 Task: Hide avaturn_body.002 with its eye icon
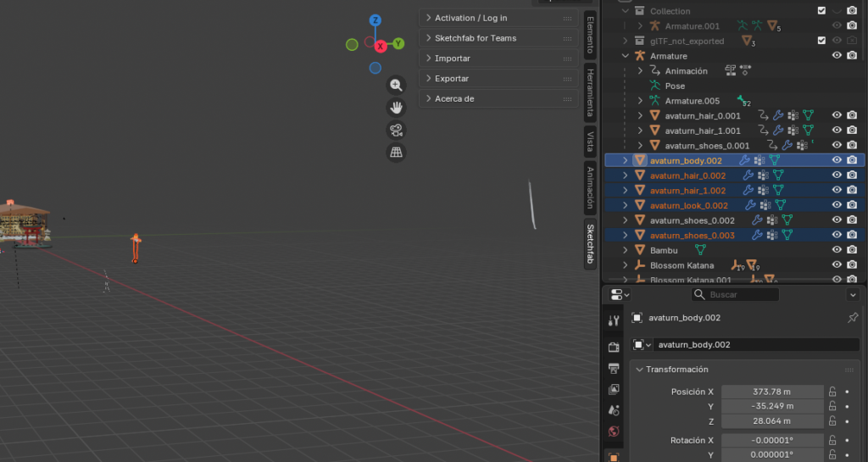point(837,159)
